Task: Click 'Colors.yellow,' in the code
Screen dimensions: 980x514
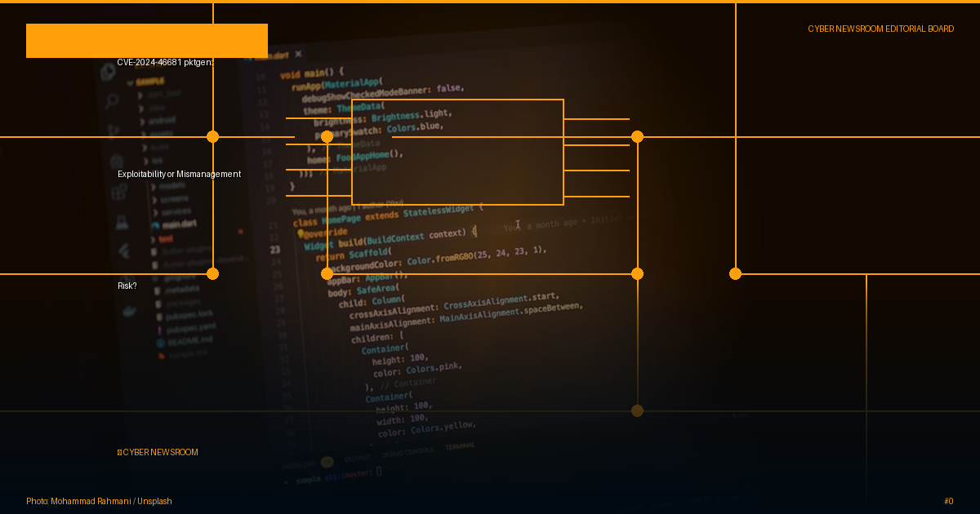Action: pos(443,428)
